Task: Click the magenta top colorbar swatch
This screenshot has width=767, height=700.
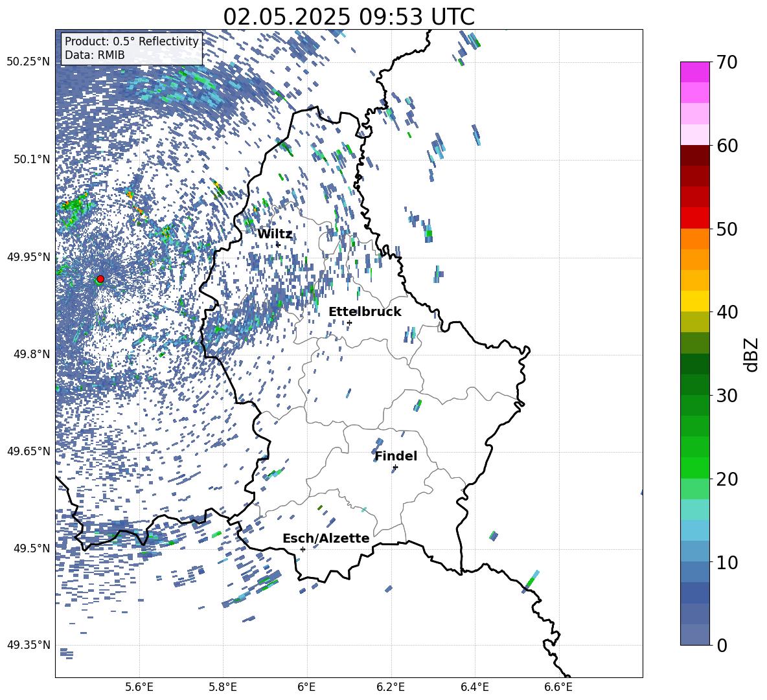Action: pos(694,72)
